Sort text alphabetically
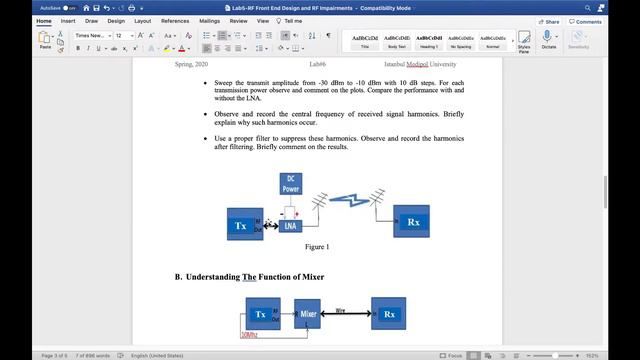This screenshot has width=640, height=360. [x=312, y=36]
